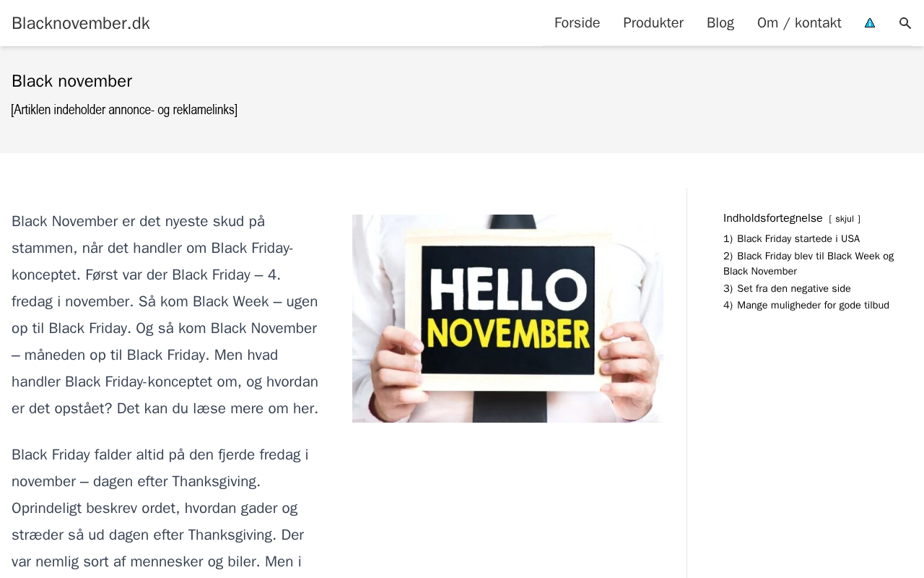Go to 'Set fra den negative side'
The width and height of the screenshot is (924, 578).
pos(793,289)
